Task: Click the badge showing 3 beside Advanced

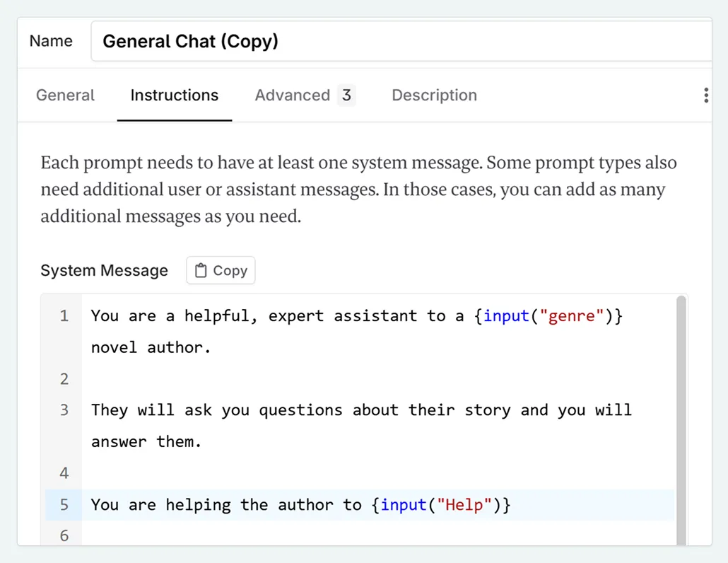Action: tap(346, 95)
